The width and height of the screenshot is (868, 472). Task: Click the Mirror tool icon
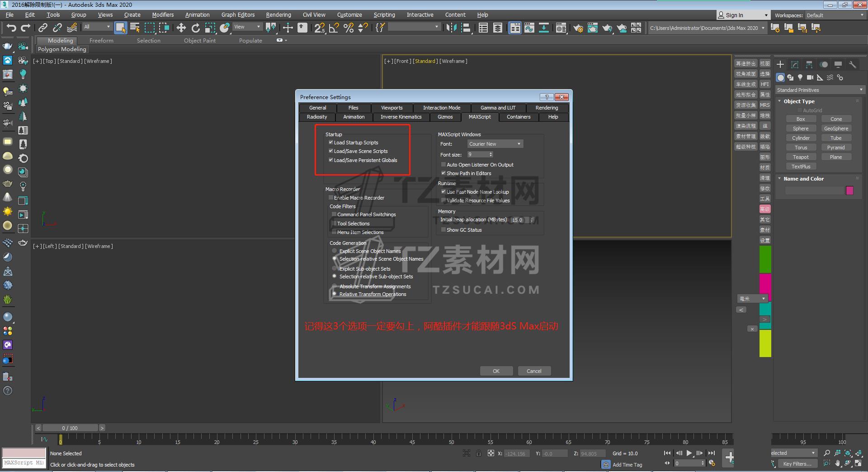point(451,28)
